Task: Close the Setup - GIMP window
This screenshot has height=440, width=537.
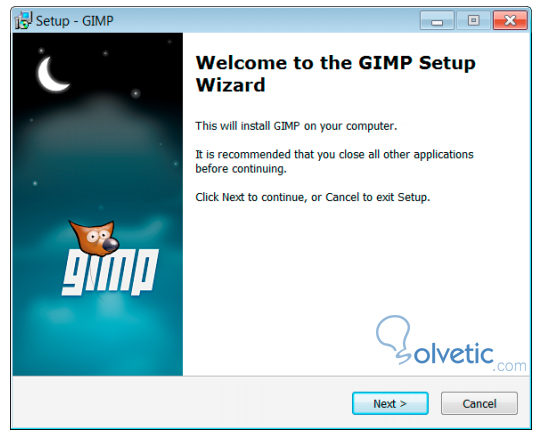Action: (510, 21)
